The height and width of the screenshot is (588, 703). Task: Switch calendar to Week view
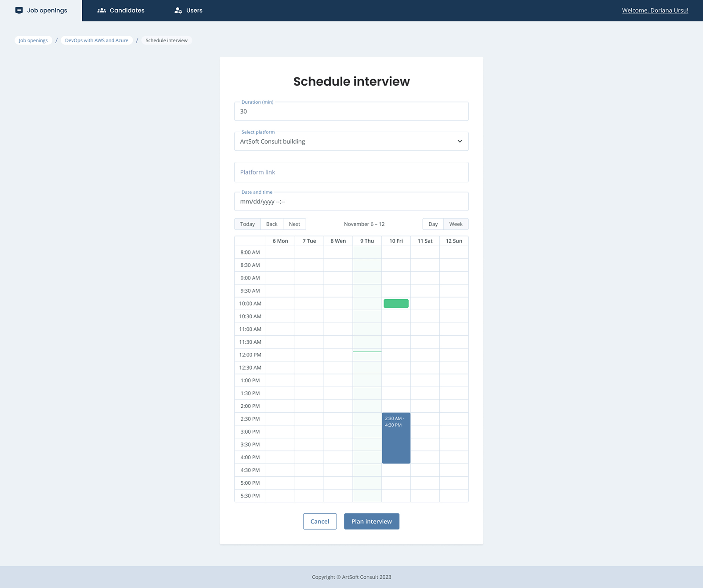[x=456, y=224]
